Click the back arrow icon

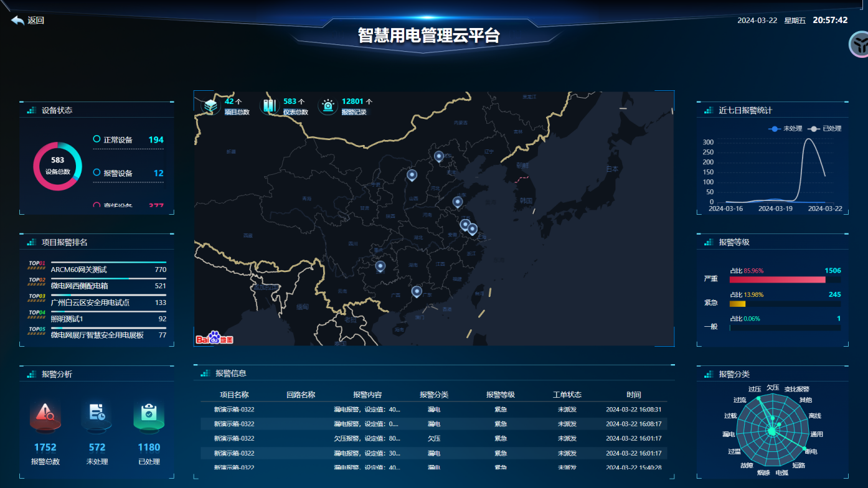17,21
